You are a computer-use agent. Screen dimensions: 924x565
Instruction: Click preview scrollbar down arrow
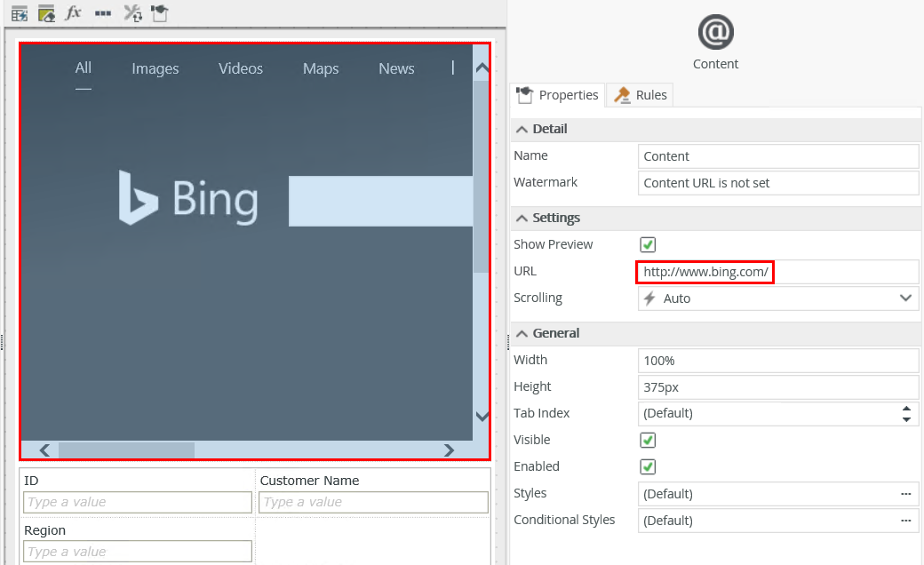click(482, 417)
